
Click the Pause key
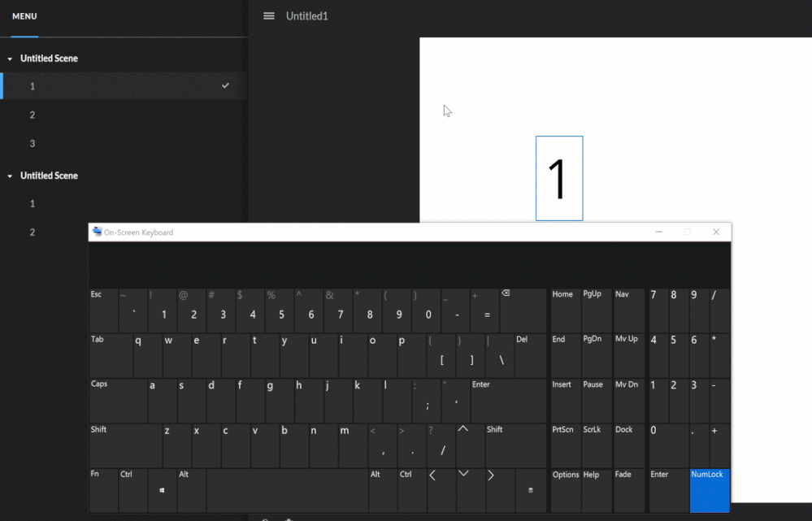pyautogui.click(x=597, y=401)
